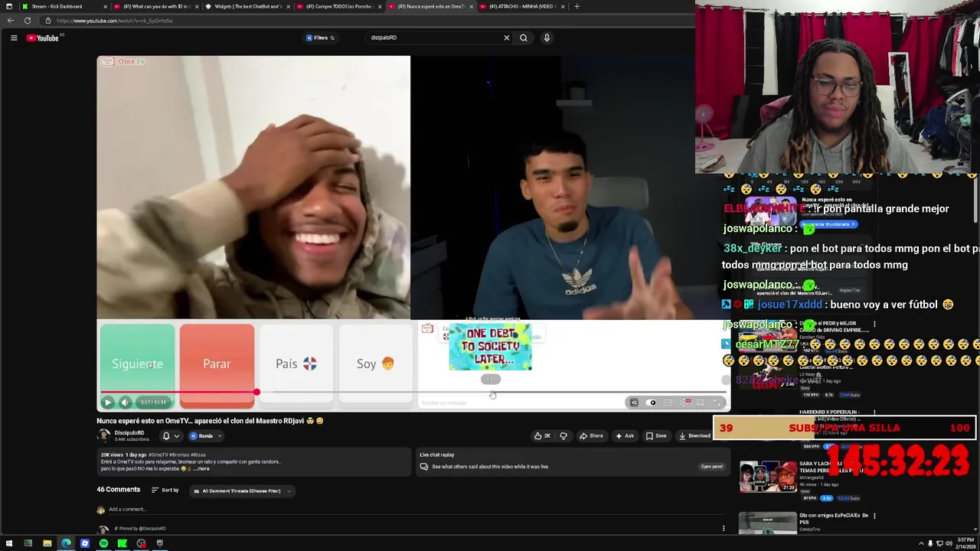Open the YouTube guide hamburger menu
Viewport: 980px width, 551px height.
point(14,37)
